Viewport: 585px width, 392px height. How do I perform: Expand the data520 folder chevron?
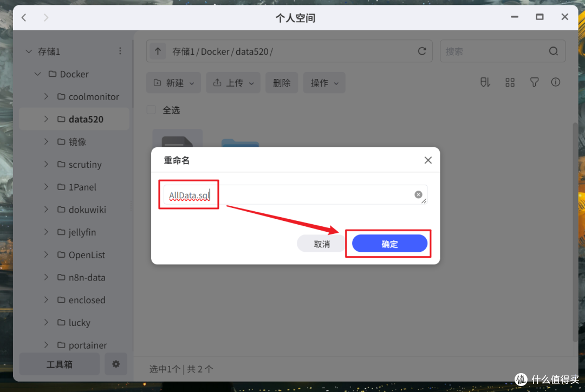(46, 119)
